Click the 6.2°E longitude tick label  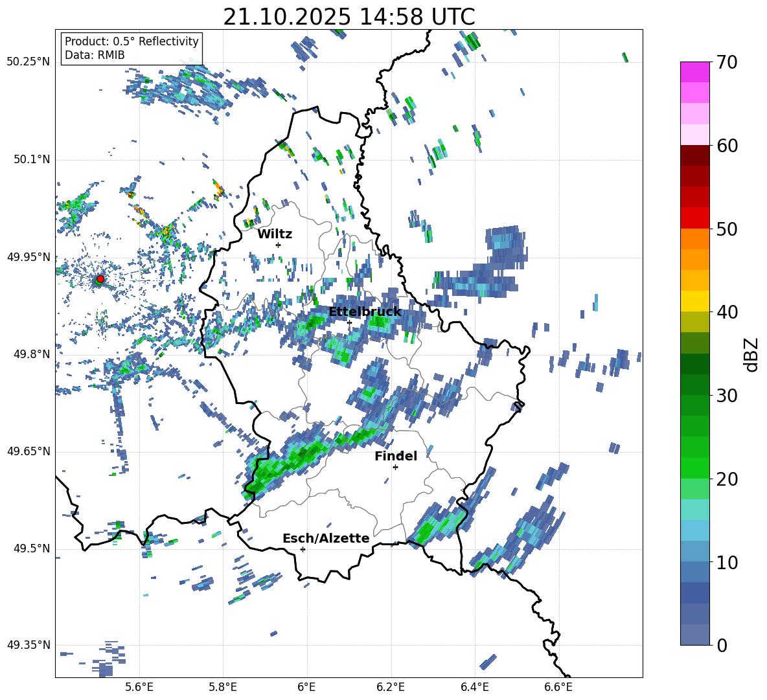click(391, 686)
